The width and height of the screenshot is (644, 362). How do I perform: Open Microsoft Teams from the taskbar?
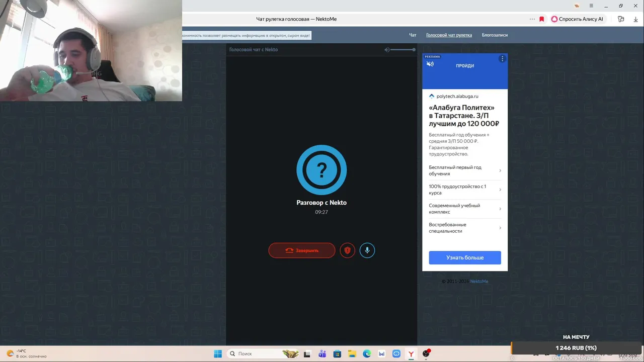coord(322,354)
